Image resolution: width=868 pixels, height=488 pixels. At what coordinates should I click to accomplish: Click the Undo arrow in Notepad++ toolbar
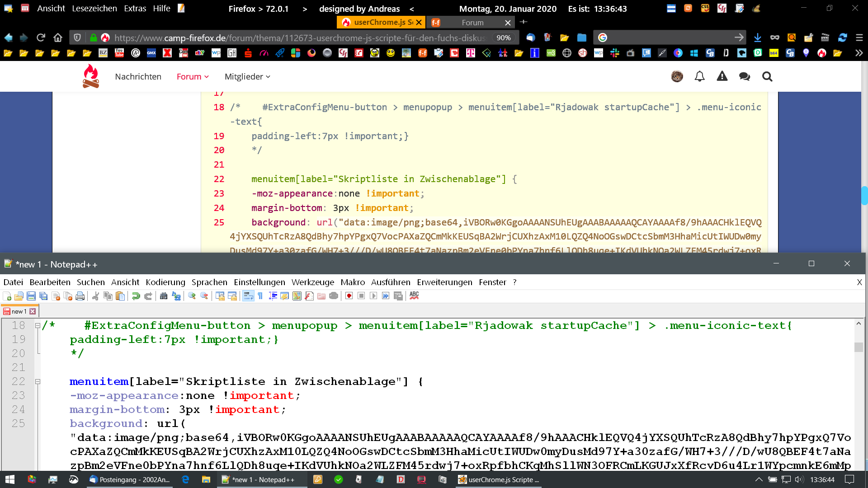pyautogui.click(x=136, y=296)
